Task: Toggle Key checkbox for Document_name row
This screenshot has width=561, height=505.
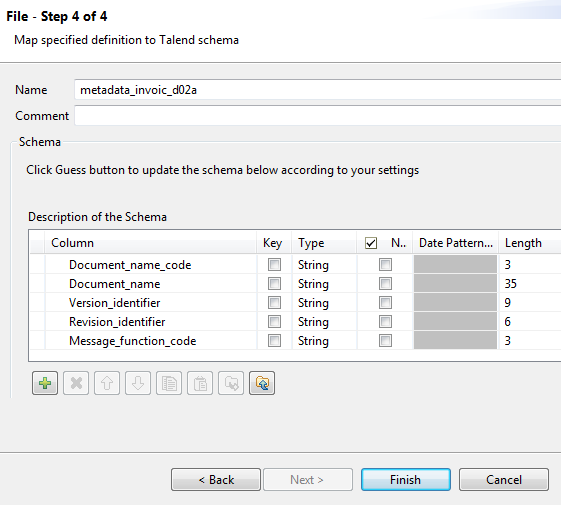Action: (x=274, y=284)
